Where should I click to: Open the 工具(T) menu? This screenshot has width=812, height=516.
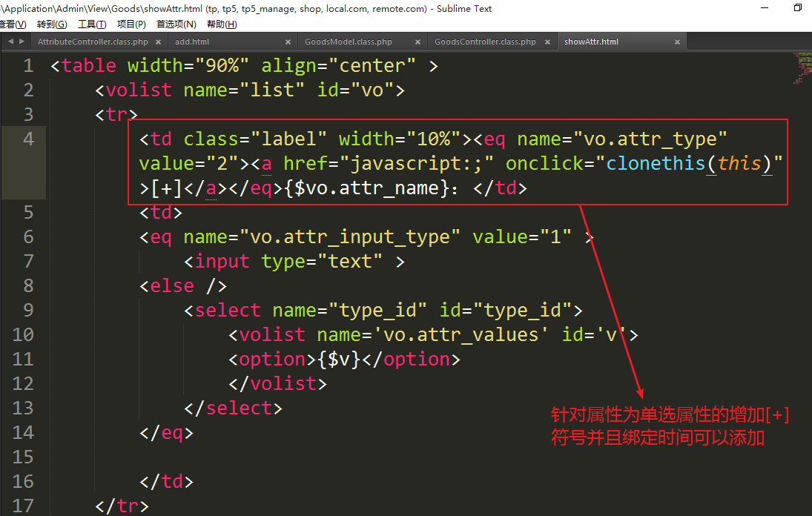tap(92, 24)
